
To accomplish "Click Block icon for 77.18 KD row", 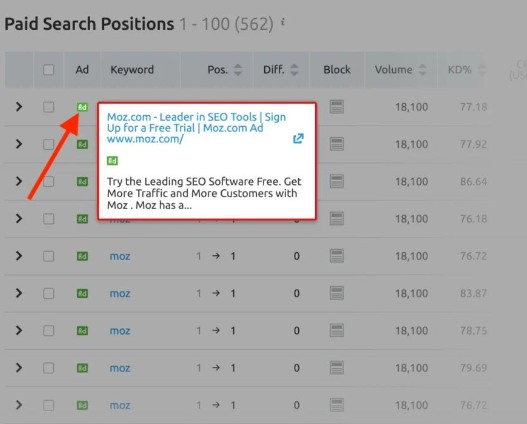I will click(x=336, y=107).
